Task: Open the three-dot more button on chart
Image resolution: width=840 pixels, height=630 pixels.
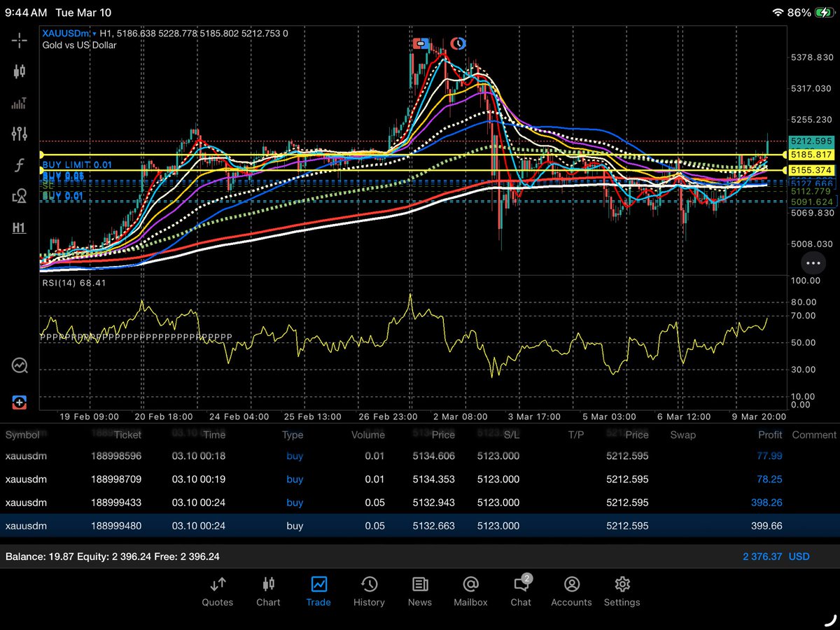Action: coord(813,263)
